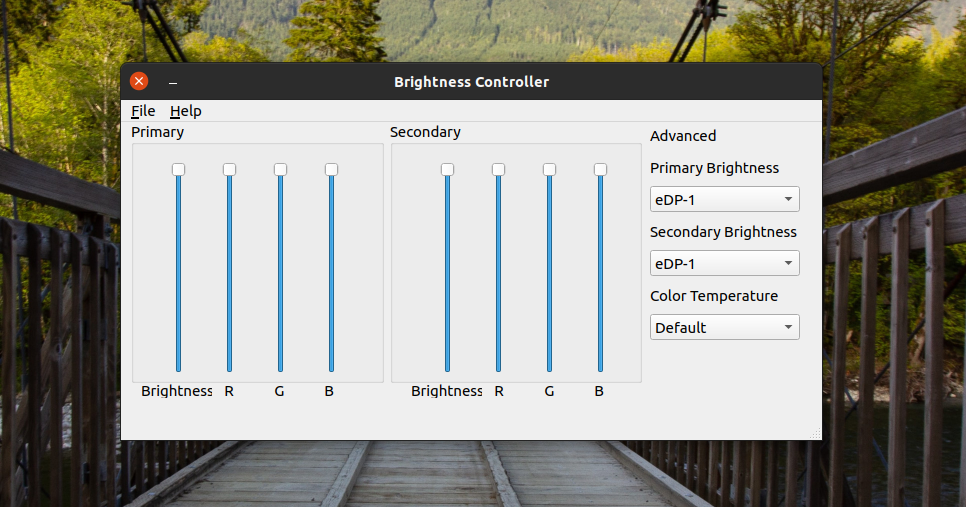
Task: Click the Brightness Controller title bar
Action: click(471, 82)
